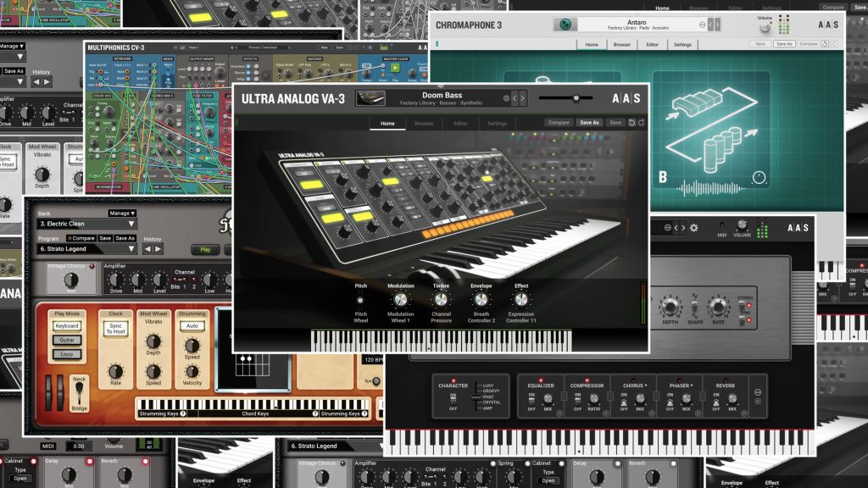Viewport: 868px width, 488px height.
Task: Select Loop play mode
Action: 67,354
